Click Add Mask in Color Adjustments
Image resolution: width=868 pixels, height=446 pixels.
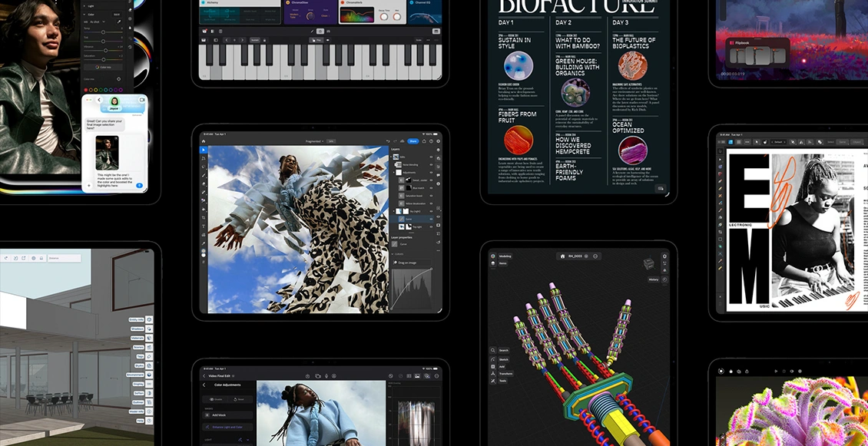[220, 414]
